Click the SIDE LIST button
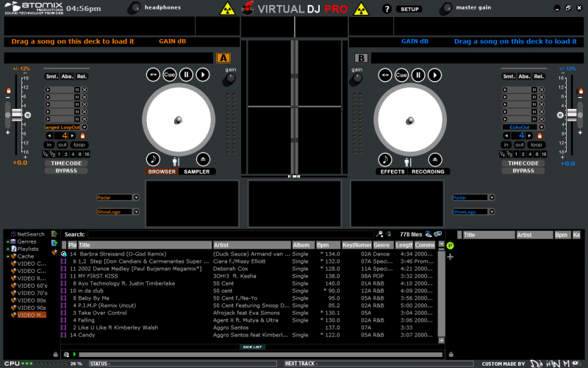The width and height of the screenshot is (588, 368). pyautogui.click(x=252, y=347)
